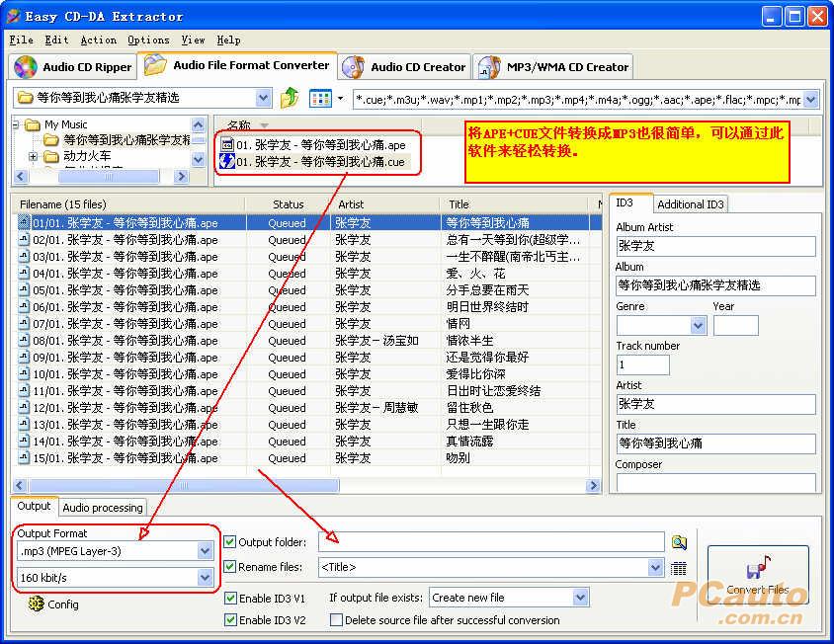Click the Album Artist input field
This screenshot has height=644, width=834.
tap(715, 246)
